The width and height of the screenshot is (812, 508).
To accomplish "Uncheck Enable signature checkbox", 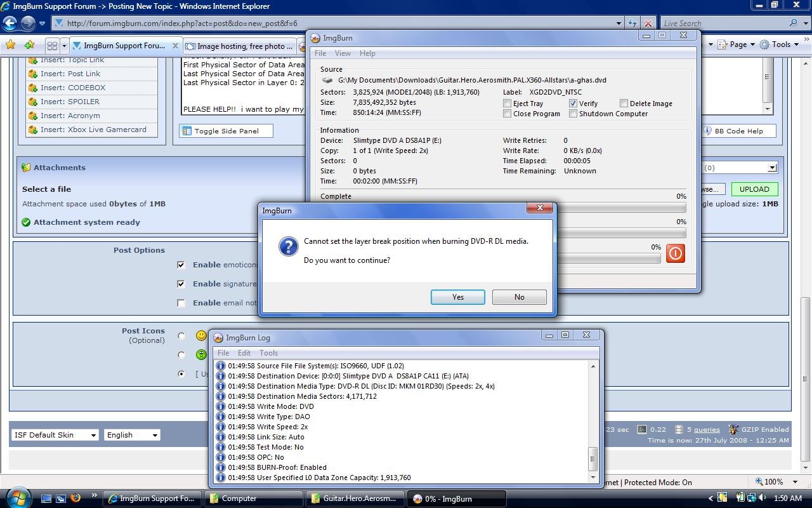I will (x=181, y=284).
